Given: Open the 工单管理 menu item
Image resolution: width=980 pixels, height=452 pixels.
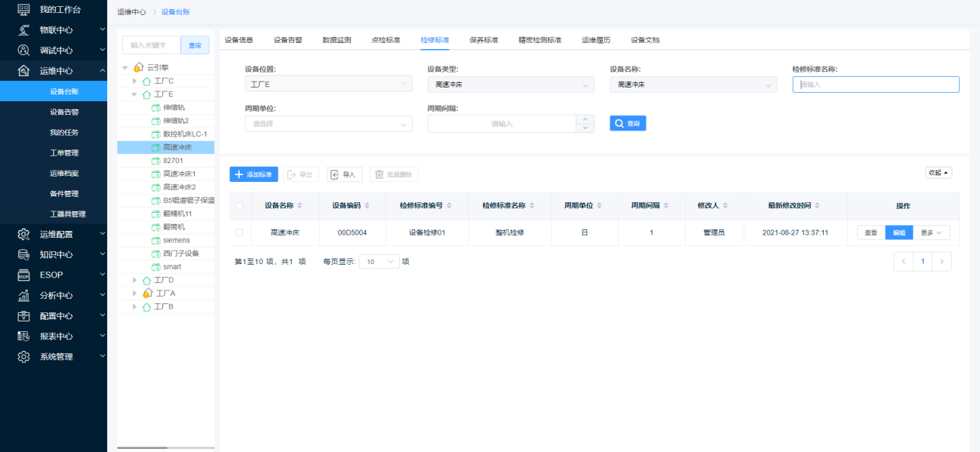Looking at the screenshot, I should tap(64, 153).
